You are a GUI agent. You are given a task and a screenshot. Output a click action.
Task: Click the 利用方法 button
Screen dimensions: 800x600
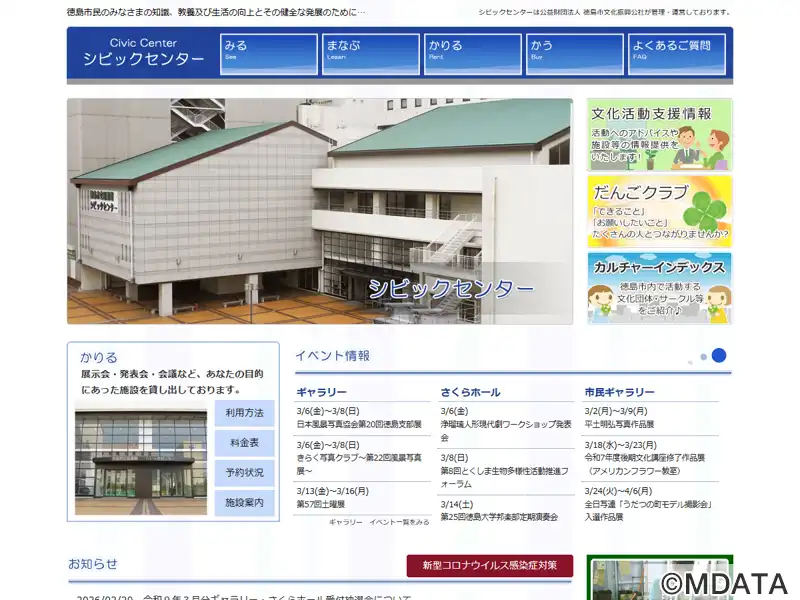coord(244,413)
